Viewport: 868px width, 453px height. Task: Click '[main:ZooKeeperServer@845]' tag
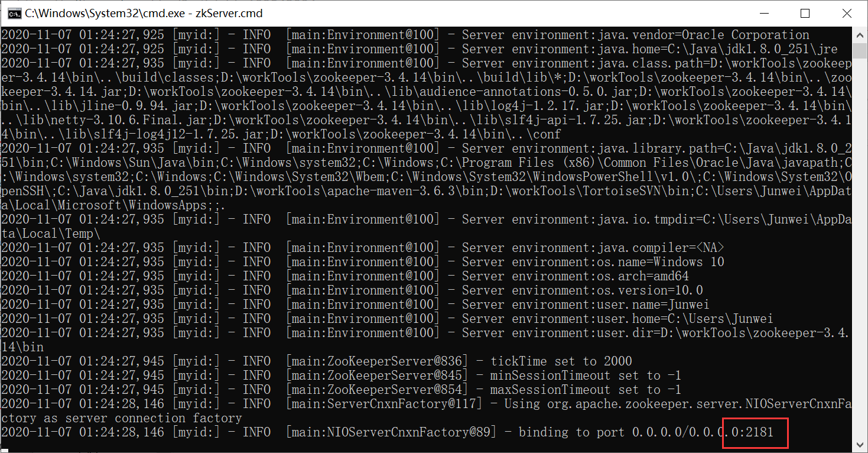coord(377,376)
